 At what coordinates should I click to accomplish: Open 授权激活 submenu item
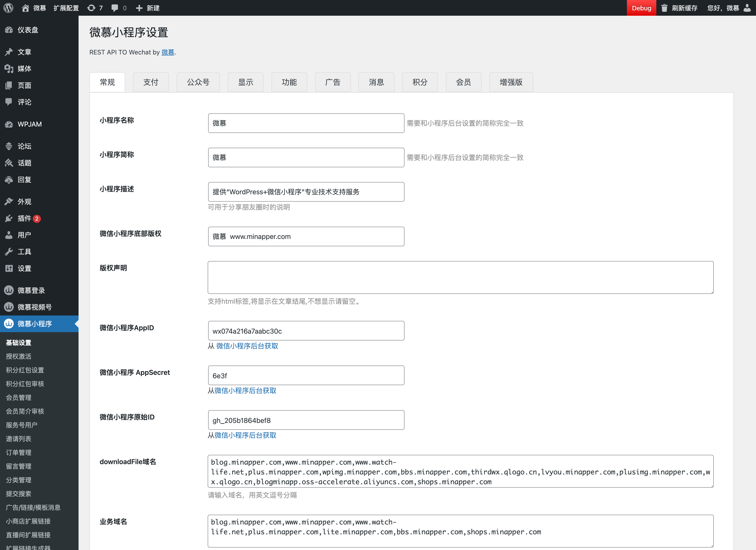pos(19,356)
